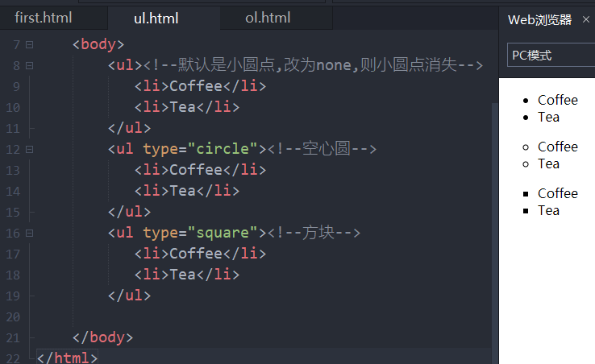The width and height of the screenshot is (595, 364).
Task: Collapse the body tag fold on line 7
Action: (x=29, y=45)
